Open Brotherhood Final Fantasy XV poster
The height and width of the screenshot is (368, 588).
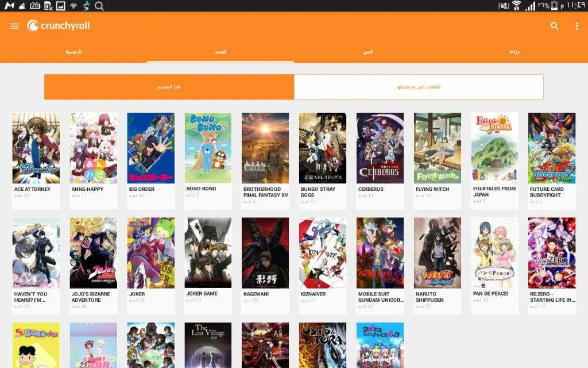tap(265, 148)
